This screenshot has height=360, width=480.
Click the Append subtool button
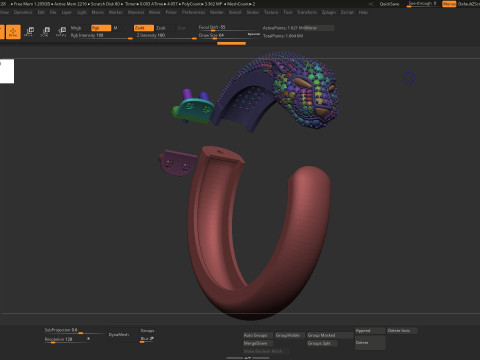pos(370,331)
